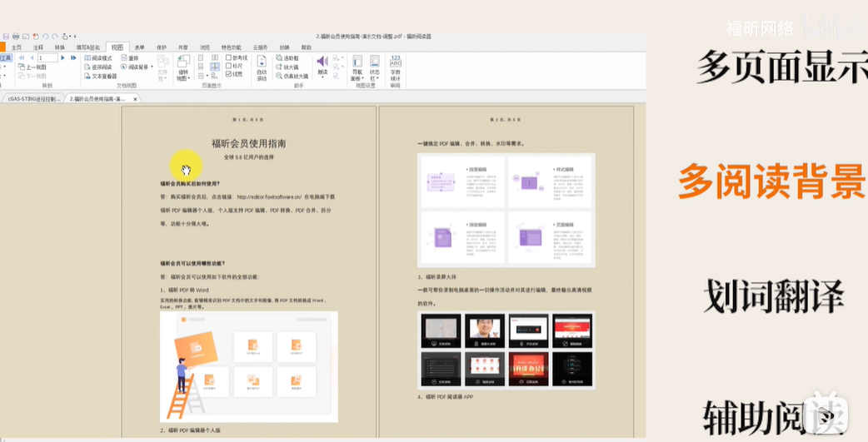Click 自动滚动 auto scroll icon

(x=262, y=68)
